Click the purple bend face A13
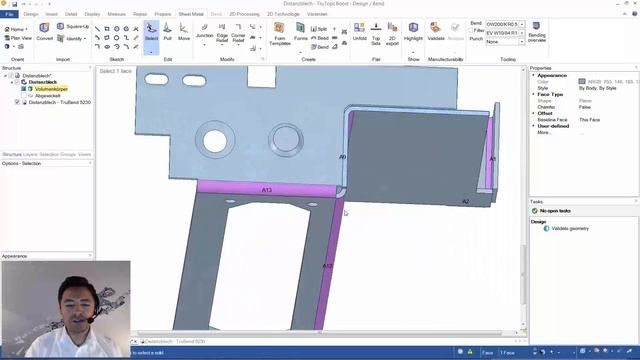 pyautogui.click(x=267, y=189)
